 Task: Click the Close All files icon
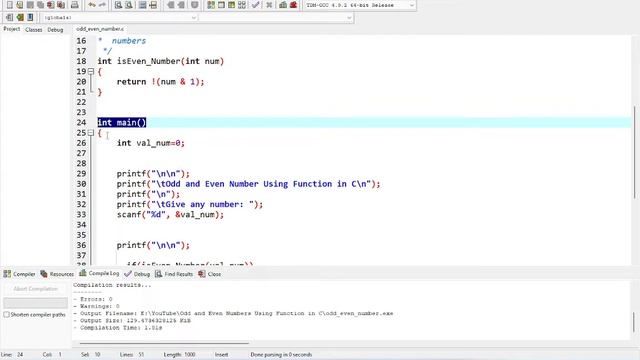point(61,5)
